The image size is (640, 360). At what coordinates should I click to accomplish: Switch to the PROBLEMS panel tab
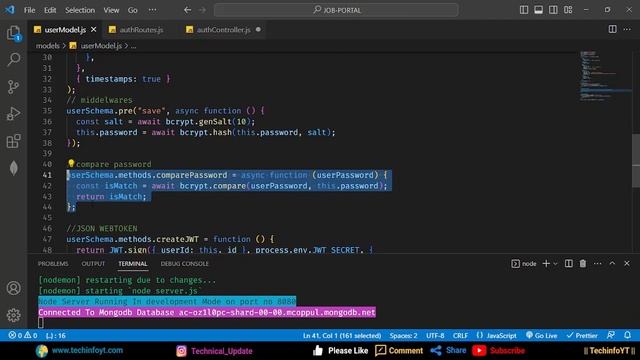[x=53, y=264]
